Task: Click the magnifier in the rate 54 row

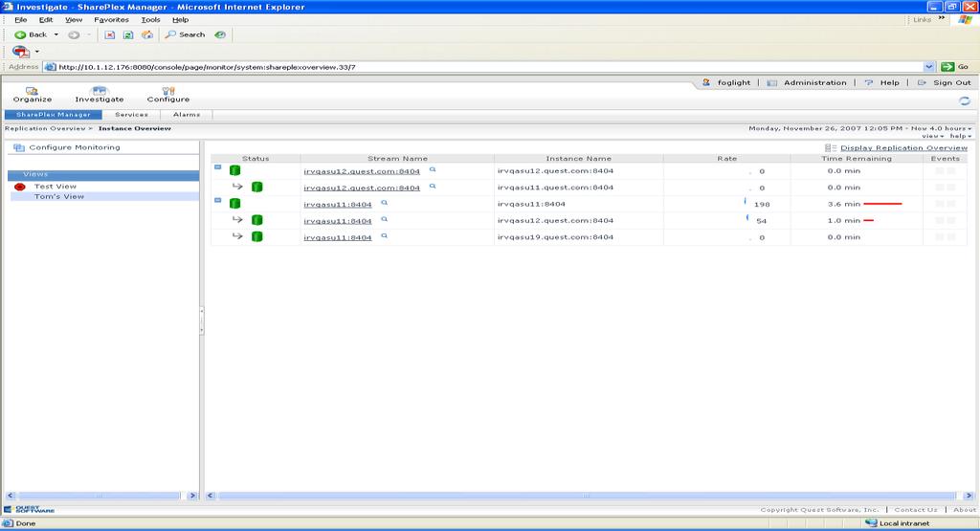Action: point(385,219)
